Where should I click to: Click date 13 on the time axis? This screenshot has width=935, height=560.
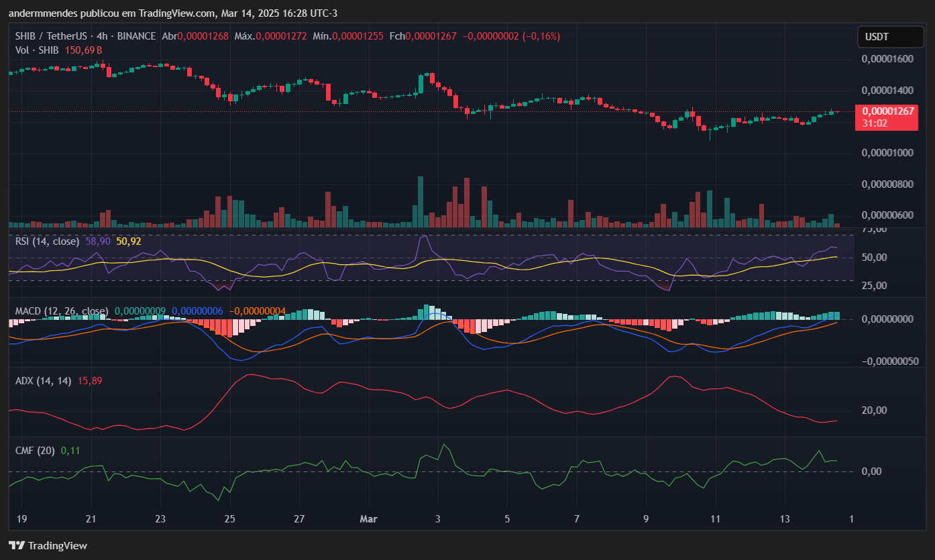pyautogui.click(x=785, y=519)
